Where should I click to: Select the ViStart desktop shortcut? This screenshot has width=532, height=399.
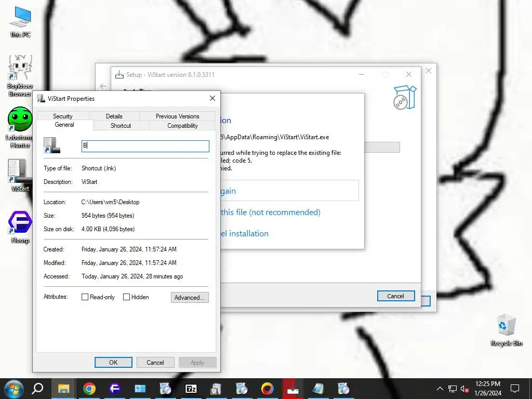point(20,176)
